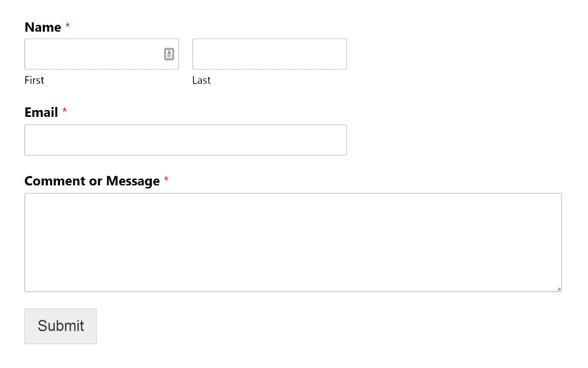Viewport: 588px width, 368px height.
Task: Click the bold Name label
Action: pos(43,27)
